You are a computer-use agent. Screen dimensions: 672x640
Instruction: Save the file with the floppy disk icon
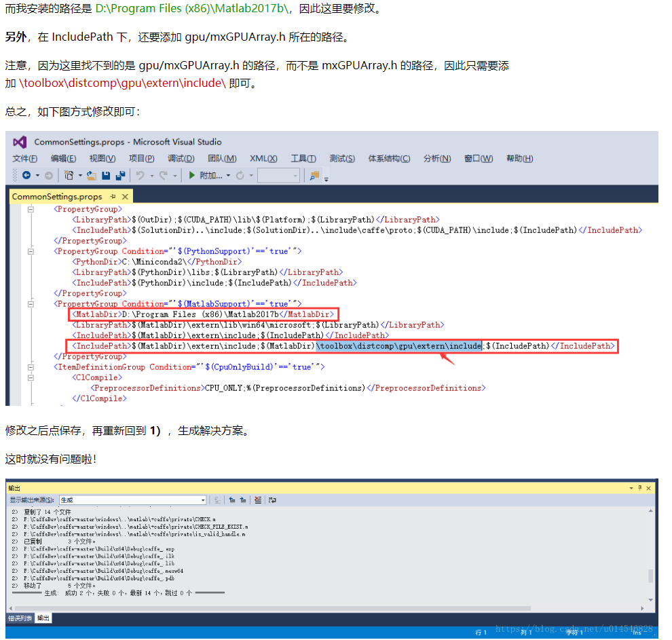[106, 176]
